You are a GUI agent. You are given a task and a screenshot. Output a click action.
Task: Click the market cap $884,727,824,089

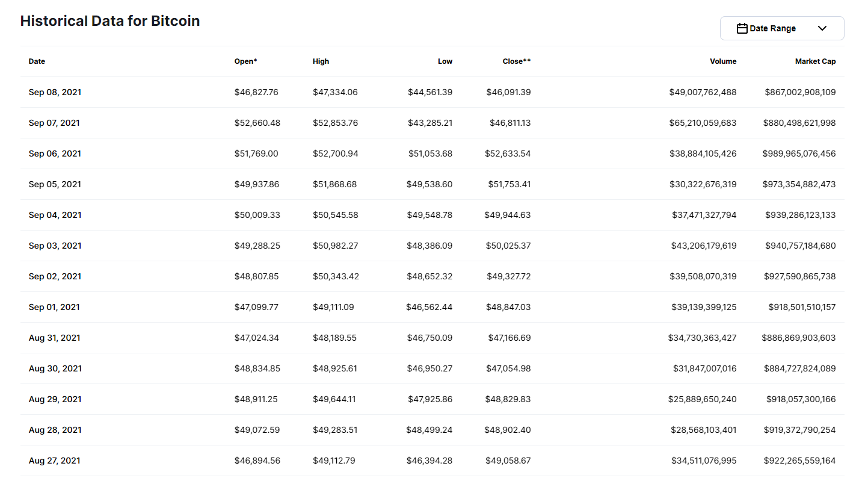pyautogui.click(x=800, y=368)
